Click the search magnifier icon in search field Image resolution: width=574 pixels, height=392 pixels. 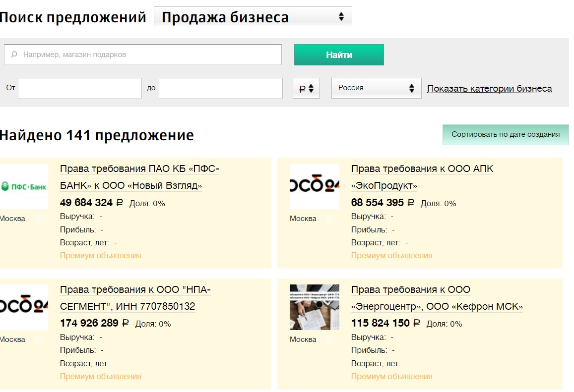click(x=14, y=55)
